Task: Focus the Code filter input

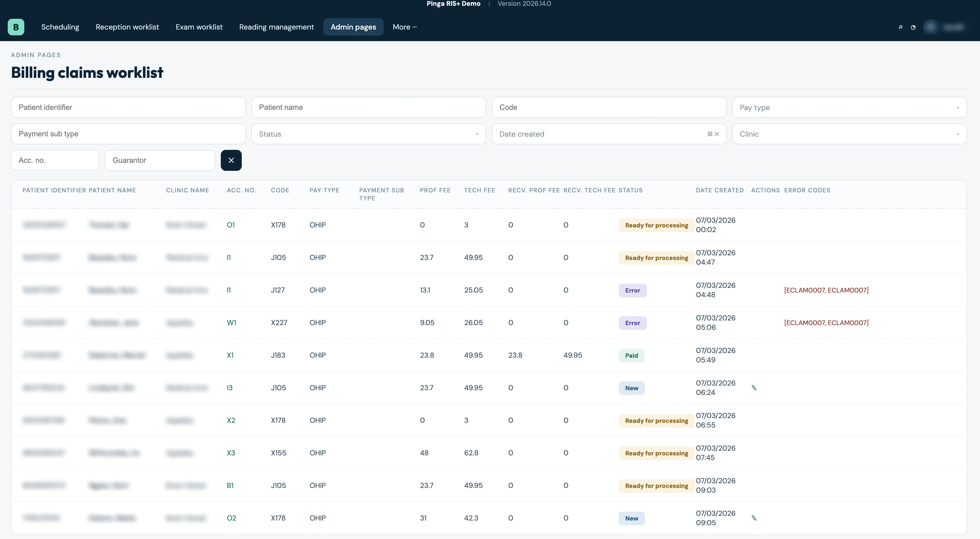Action: point(609,107)
